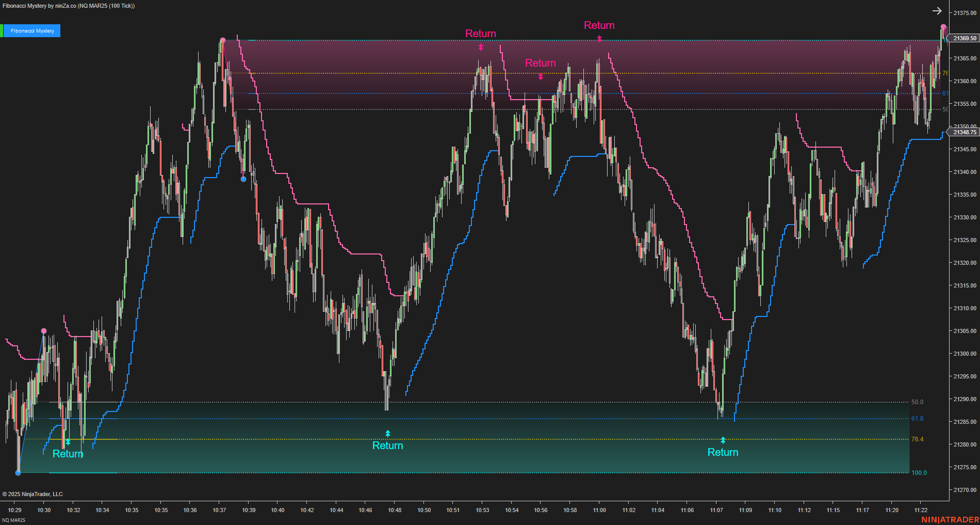The width and height of the screenshot is (980, 525).
Task: Click the pink Return down-arrow near 10:53
Action: click(481, 46)
